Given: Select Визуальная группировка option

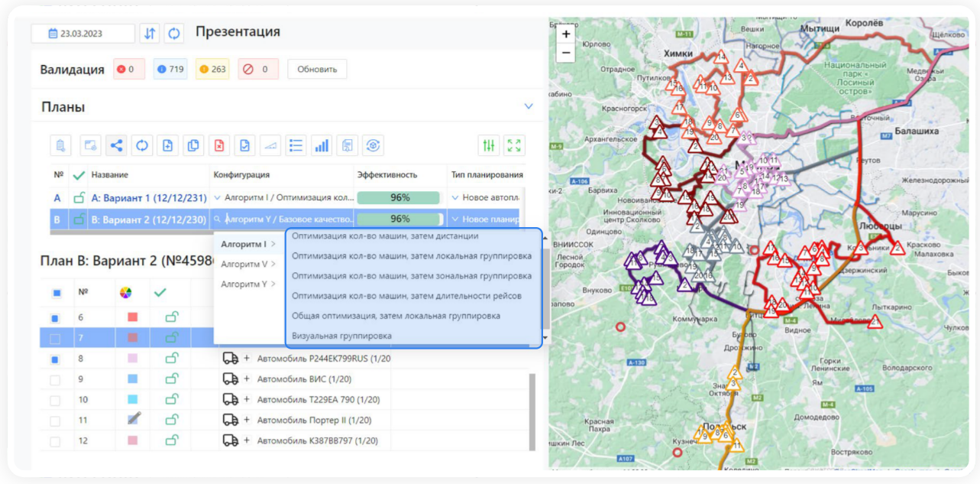Looking at the screenshot, I should (341, 336).
